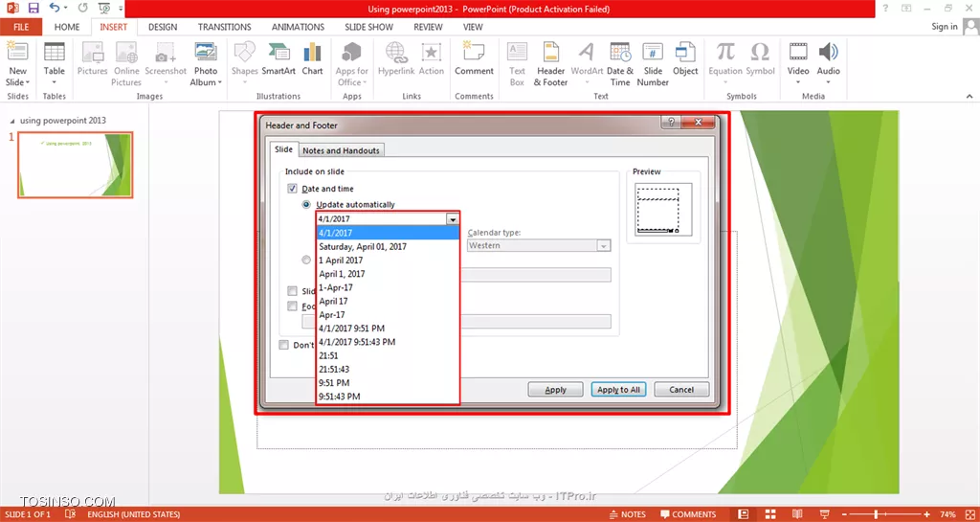Toggle the Date and time checkbox
This screenshot has width=980, height=522.
coord(292,188)
